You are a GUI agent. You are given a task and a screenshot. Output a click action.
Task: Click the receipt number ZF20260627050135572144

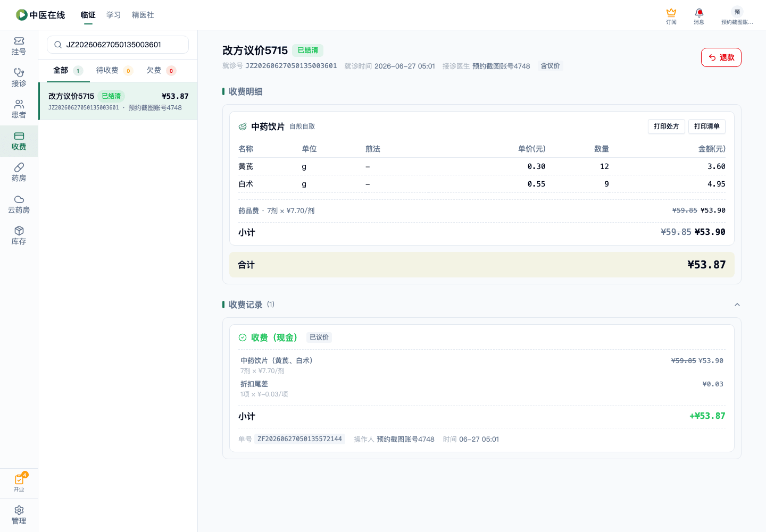tap(300, 439)
